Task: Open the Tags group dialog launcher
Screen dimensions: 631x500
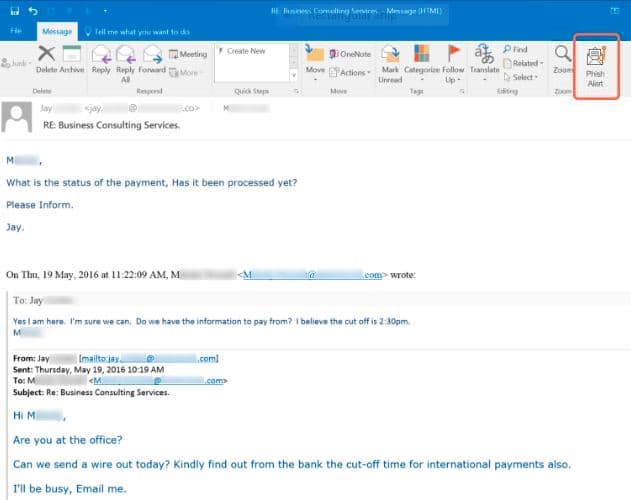Action: coord(462,91)
